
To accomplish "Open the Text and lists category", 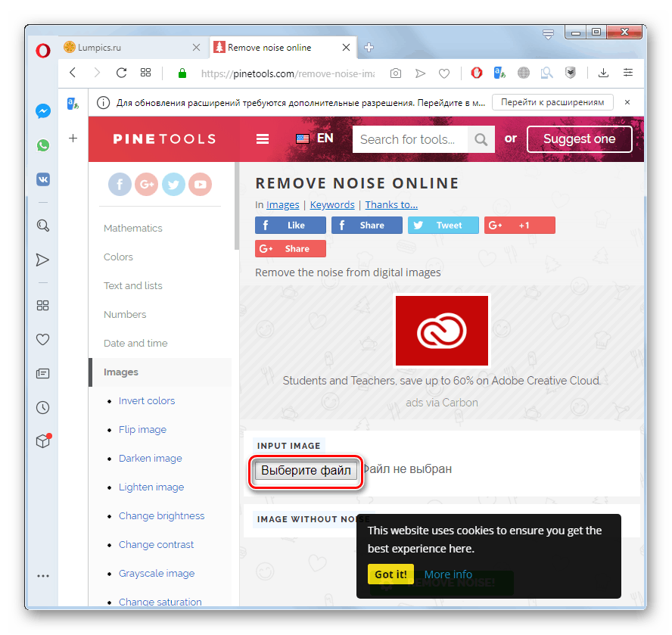I will coord(133,286).
